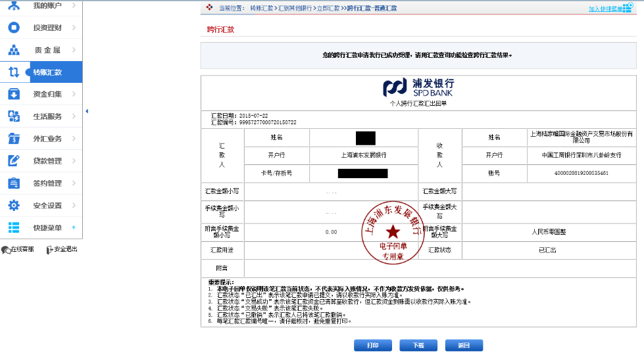
Task: Open the 我的账户 menu
Action: [x=41, y=5]
